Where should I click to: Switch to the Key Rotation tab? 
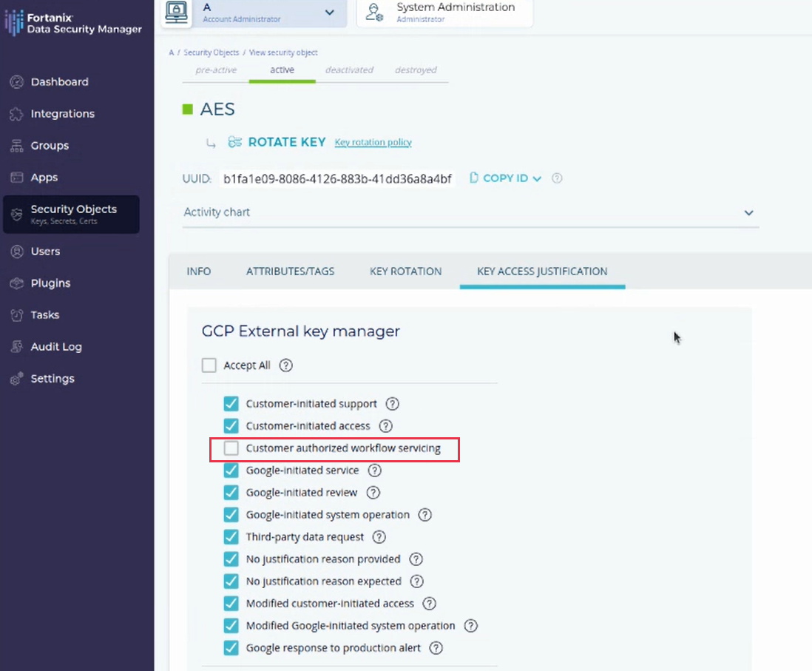pos(405,272)
